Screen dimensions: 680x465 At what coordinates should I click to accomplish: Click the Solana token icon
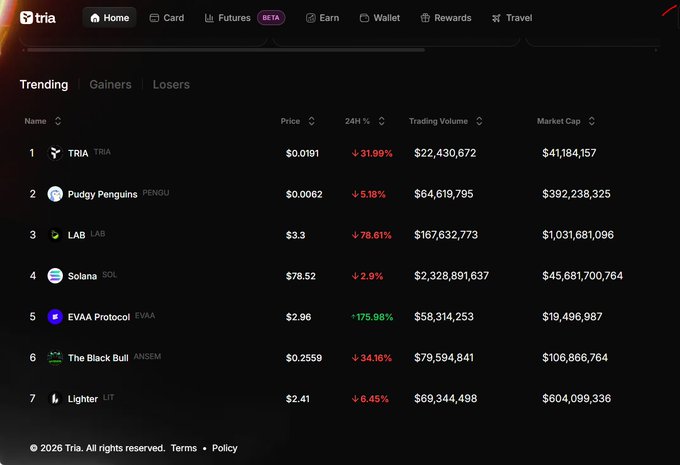point(55,275)
